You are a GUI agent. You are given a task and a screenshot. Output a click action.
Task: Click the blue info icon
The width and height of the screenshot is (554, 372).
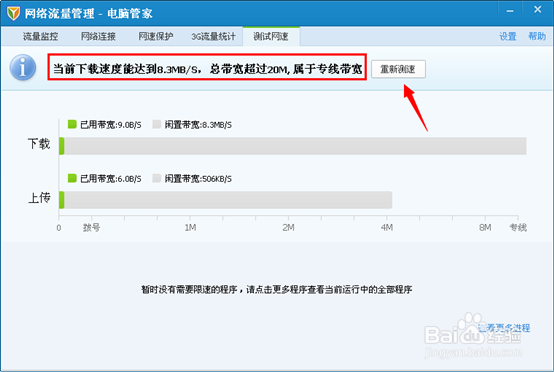(23, 67)
